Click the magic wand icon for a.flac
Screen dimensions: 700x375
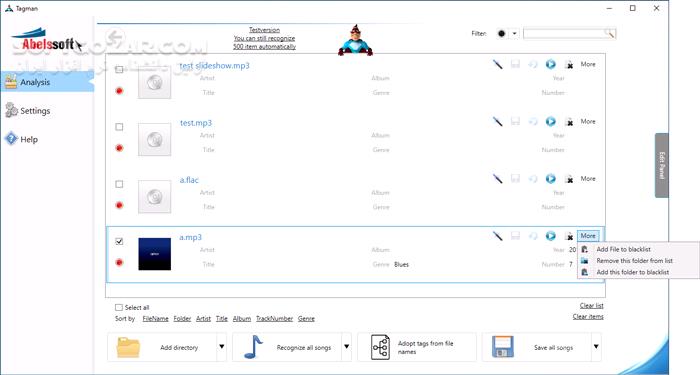tap(497, 179)
